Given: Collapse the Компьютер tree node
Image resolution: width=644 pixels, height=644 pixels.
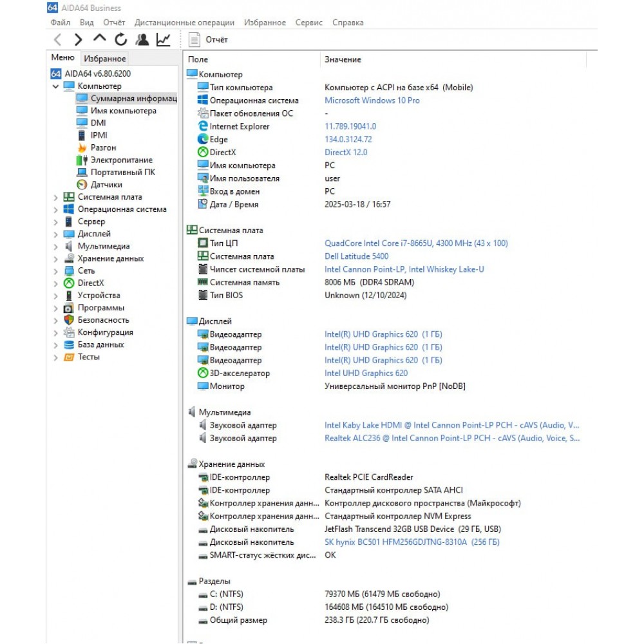Looking at the screenshot, I should (x=55, y=86).
